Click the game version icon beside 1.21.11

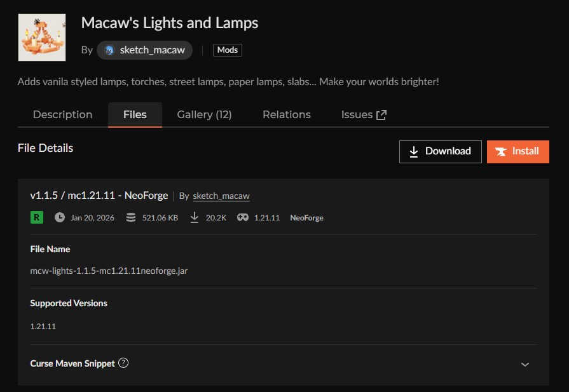[x=242, y=217]
